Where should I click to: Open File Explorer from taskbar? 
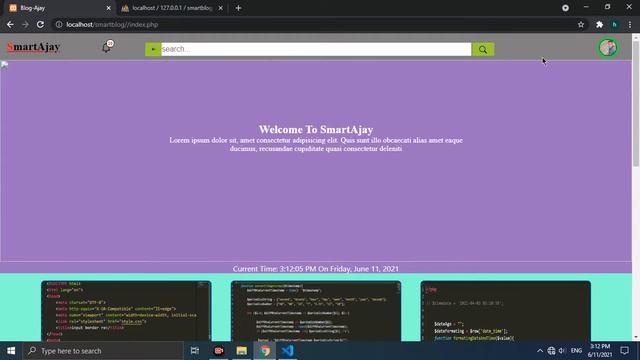coord(242,351)
